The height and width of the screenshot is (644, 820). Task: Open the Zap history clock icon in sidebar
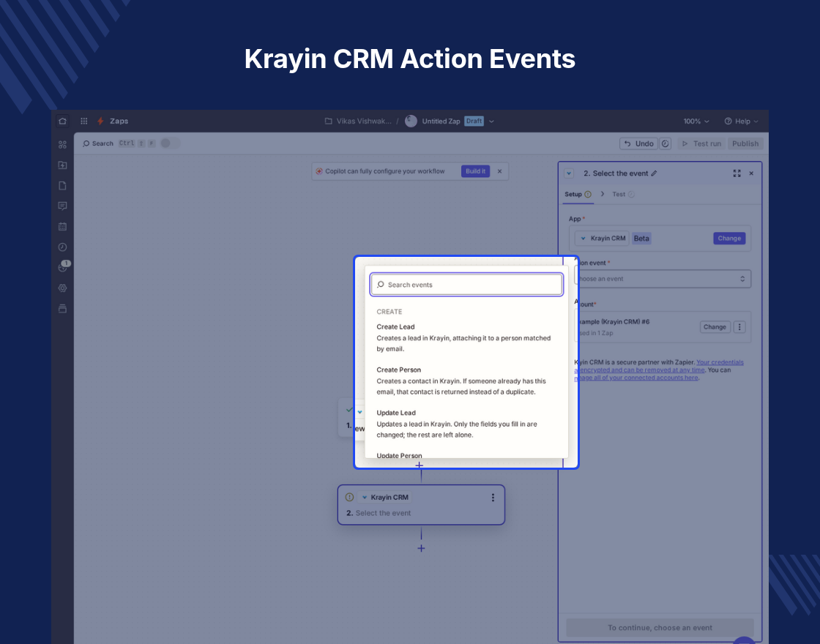point(62,247)
